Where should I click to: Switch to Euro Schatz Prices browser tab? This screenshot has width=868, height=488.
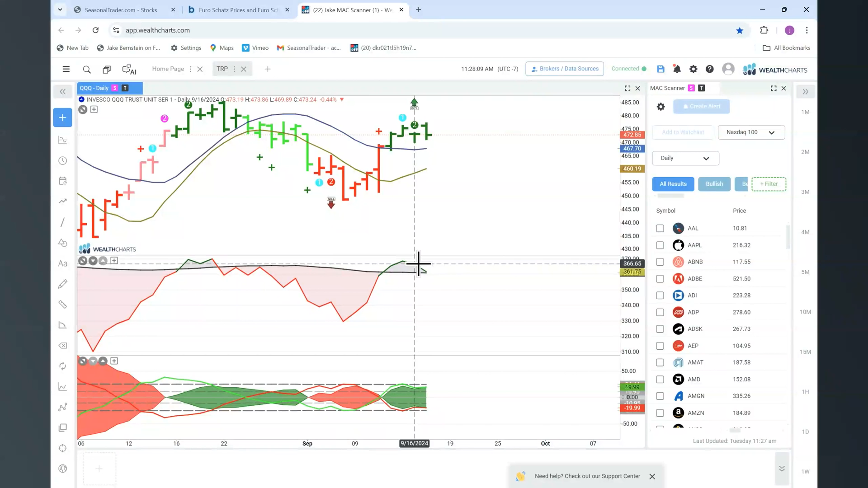tap(238, 10)
